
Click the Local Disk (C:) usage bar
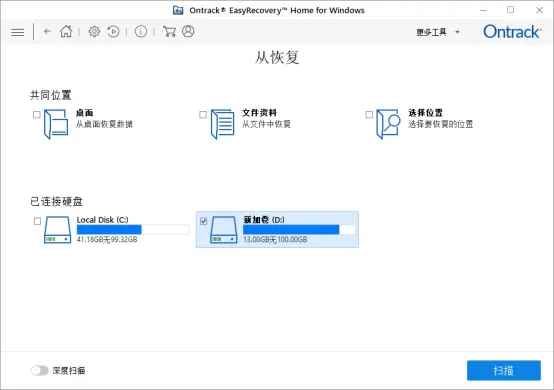(133, 230)
